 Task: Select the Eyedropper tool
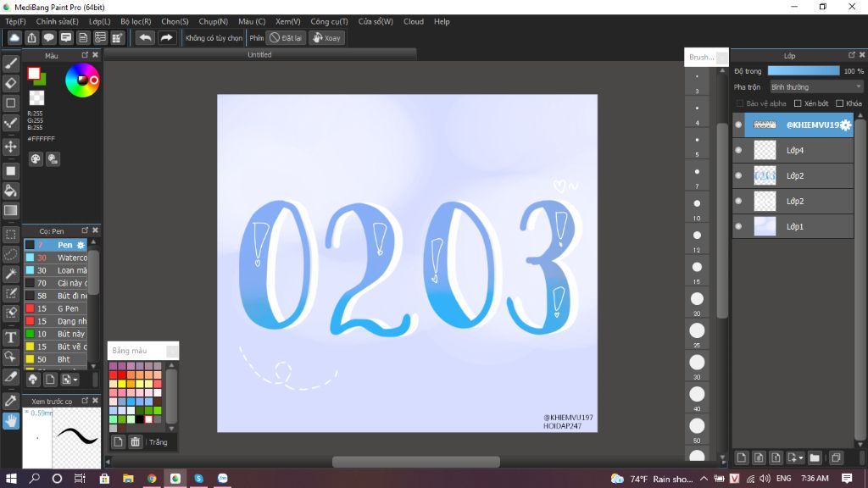(x=10, y=401)
